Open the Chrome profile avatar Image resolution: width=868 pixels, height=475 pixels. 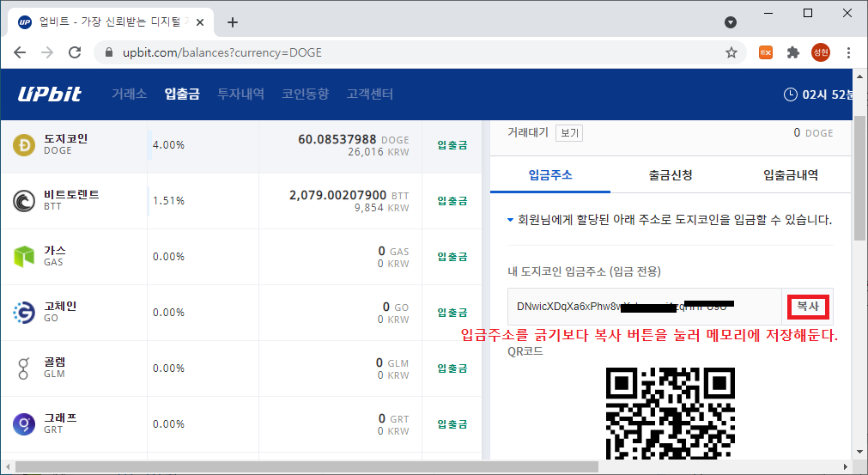[x=821, y=52]
